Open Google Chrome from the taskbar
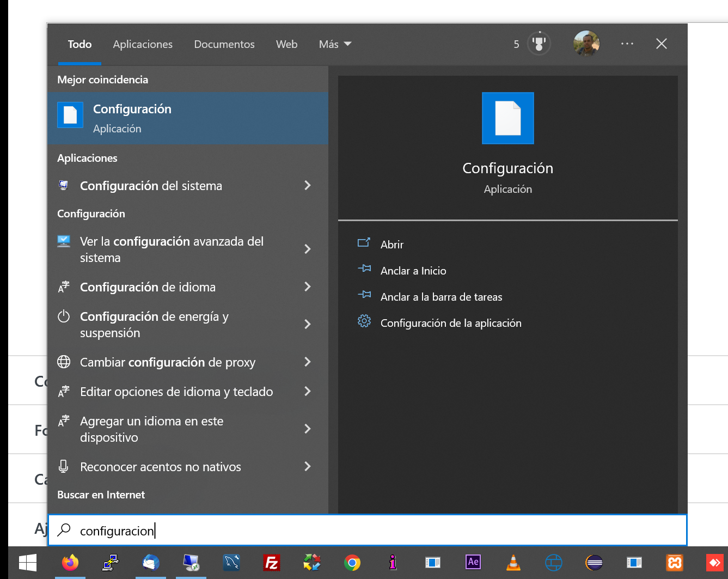The image size is (728, 579). coord(352,562)
